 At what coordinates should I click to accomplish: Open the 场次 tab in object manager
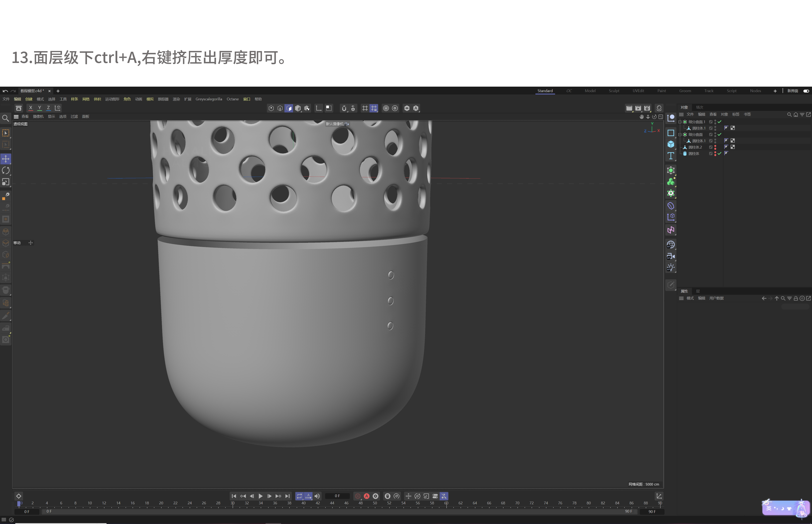click(699, 108)
